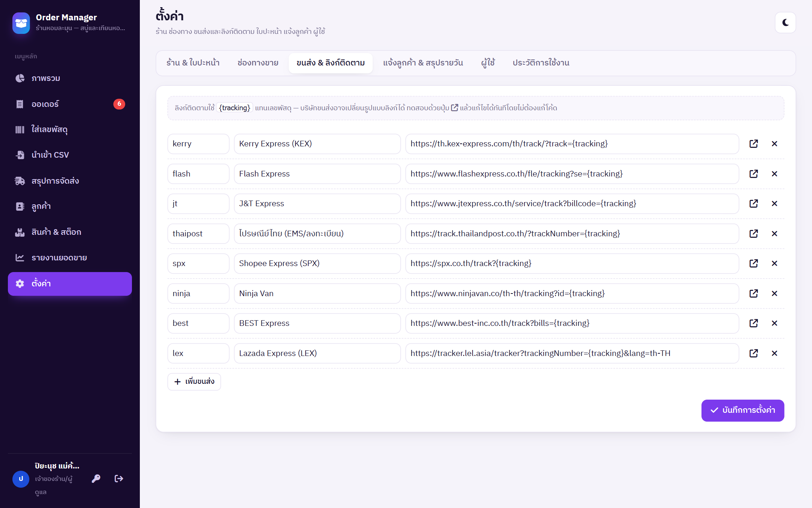Switch to ช่องทางขาย tab
This screenshot has width=812, height=508.
click(x=258, y=63)
